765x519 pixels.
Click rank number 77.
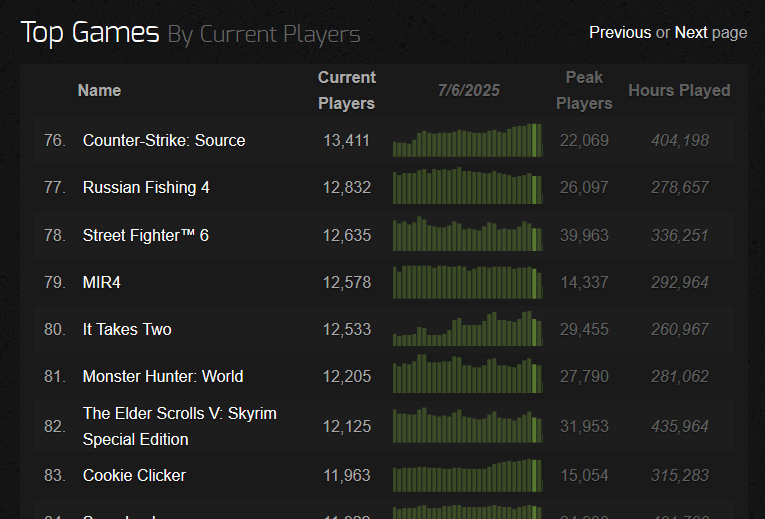coord(55,187)
